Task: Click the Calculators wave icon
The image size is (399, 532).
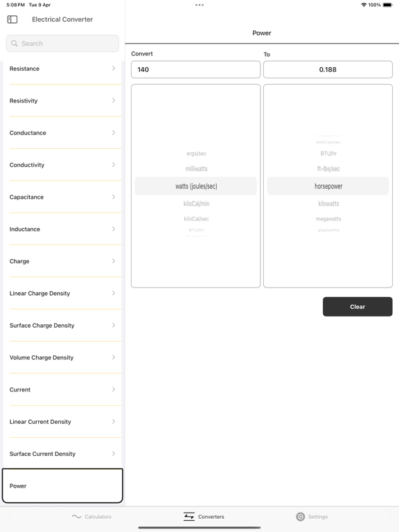Action: [x=77, y=516]
